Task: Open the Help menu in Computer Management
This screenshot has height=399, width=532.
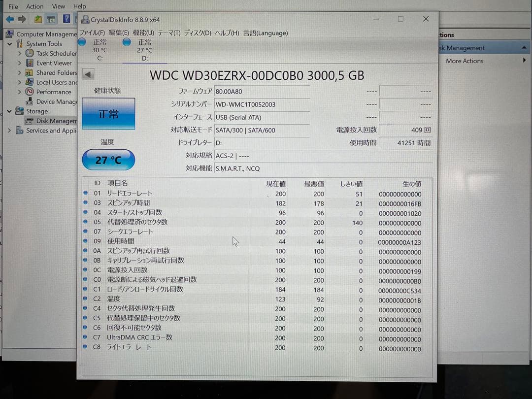Action: [x=80, y=6]
